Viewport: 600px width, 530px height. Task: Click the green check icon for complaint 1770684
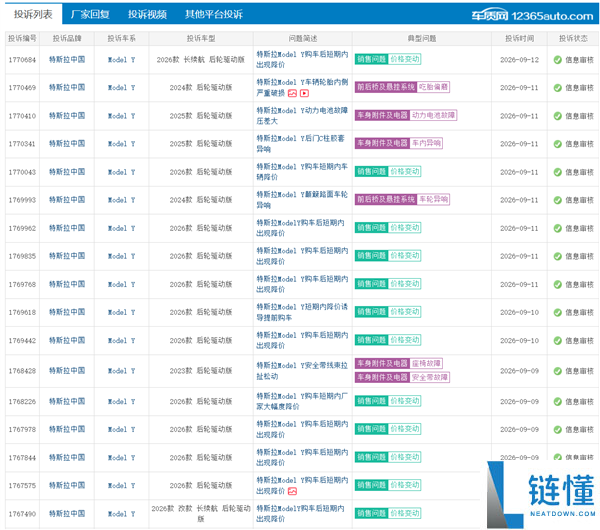tap(558, 60)
